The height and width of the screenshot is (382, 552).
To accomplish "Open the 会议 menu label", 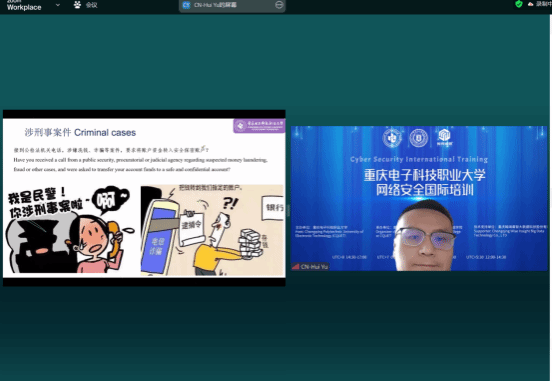I will click(x=92, y=5).
